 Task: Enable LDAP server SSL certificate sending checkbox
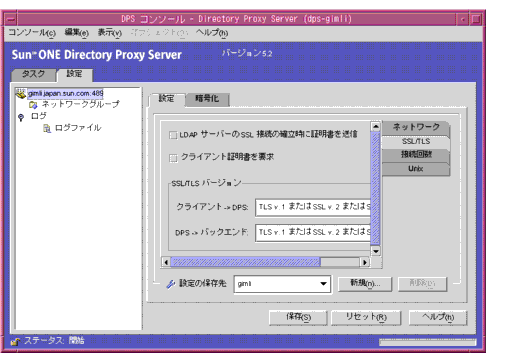(173, 135)
